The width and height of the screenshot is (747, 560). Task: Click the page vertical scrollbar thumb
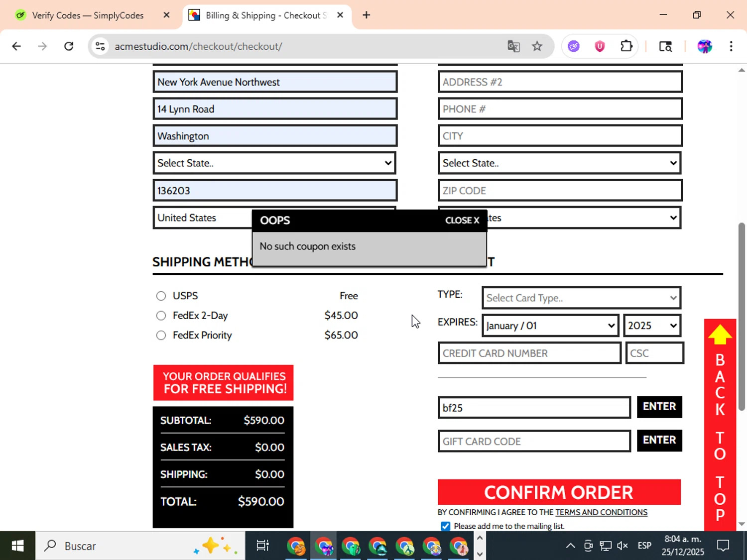(x=742, y=317)
